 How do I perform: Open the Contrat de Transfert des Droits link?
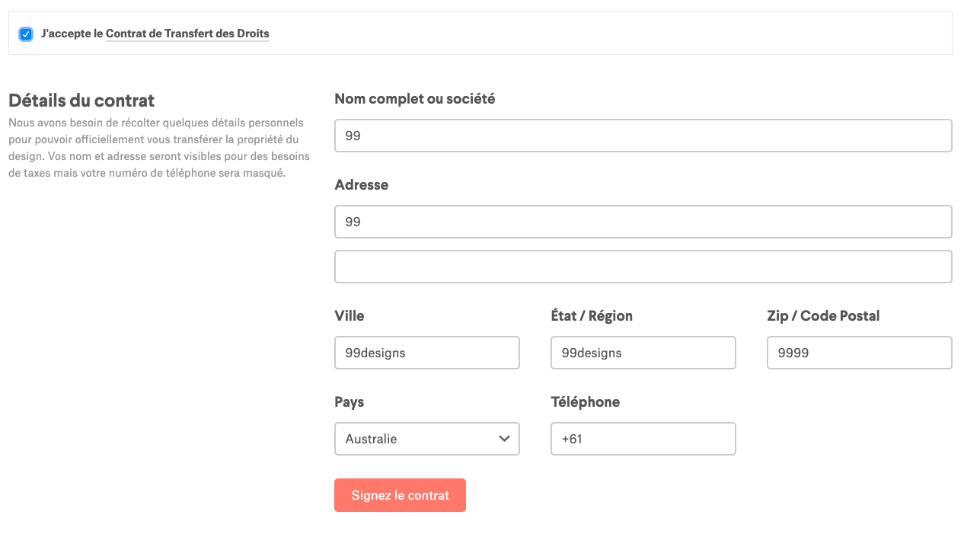[187, 34]
